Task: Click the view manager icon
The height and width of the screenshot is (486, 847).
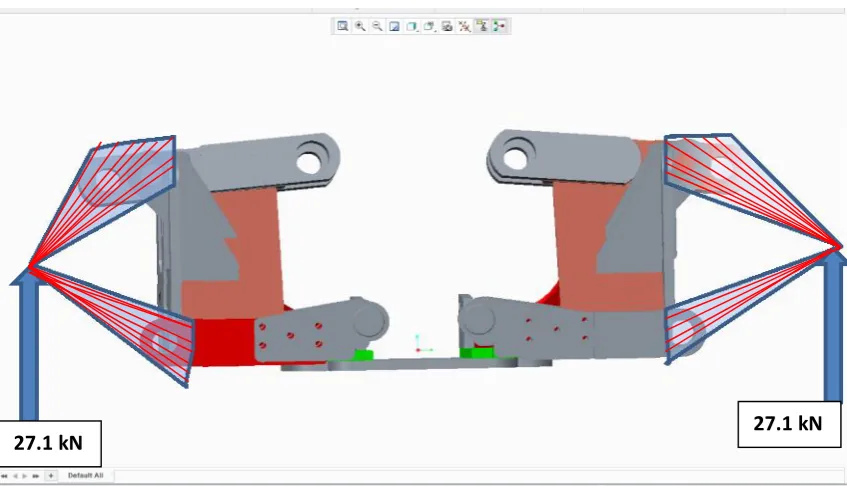Action: pos(447,26)
